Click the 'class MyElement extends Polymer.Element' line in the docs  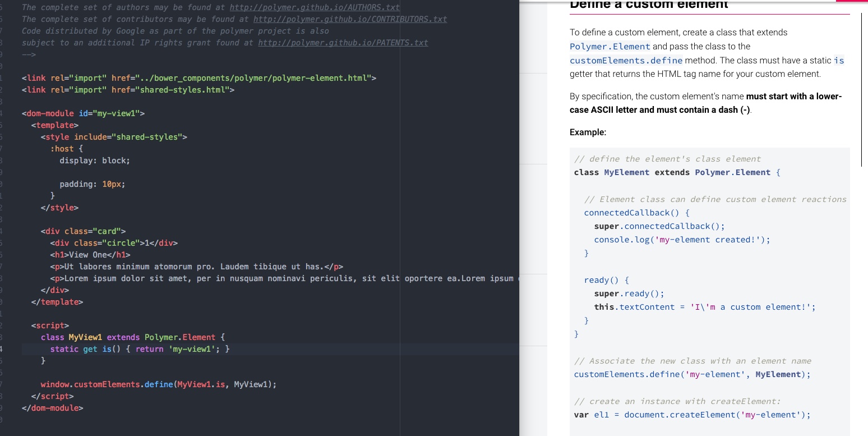tap(677, 172)
